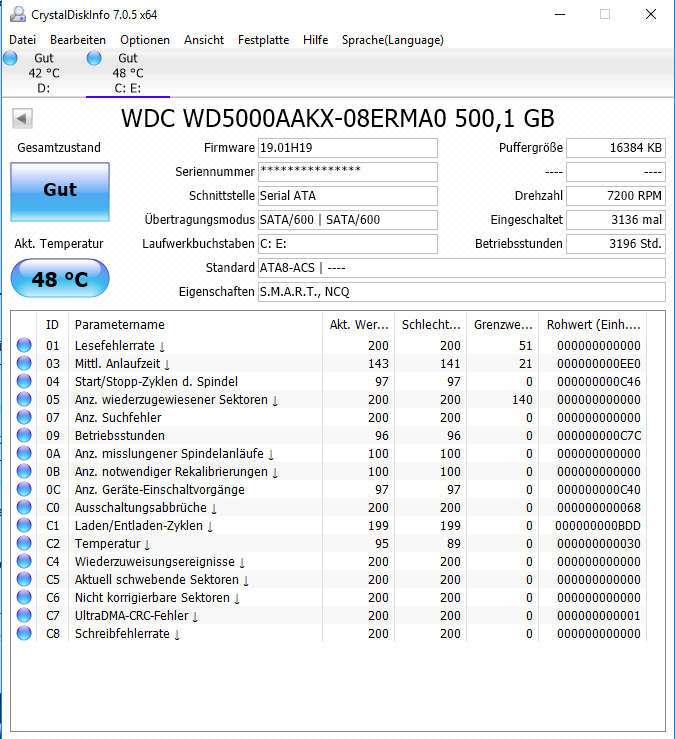Click status orb for ID C4 Wiederzuweisungsereignisse
Viewport: 675px width, 739px height.
tap(24, 561)
